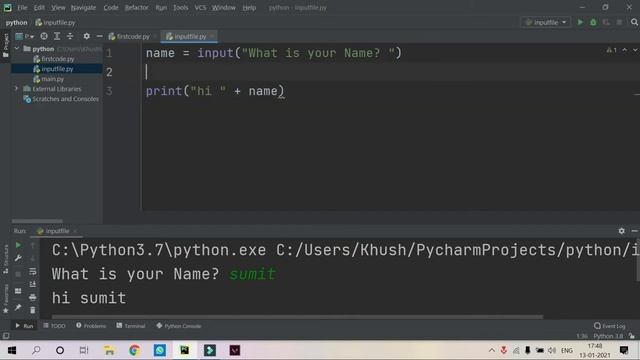Start debugging with the bug icon

(x=593, y=22)
